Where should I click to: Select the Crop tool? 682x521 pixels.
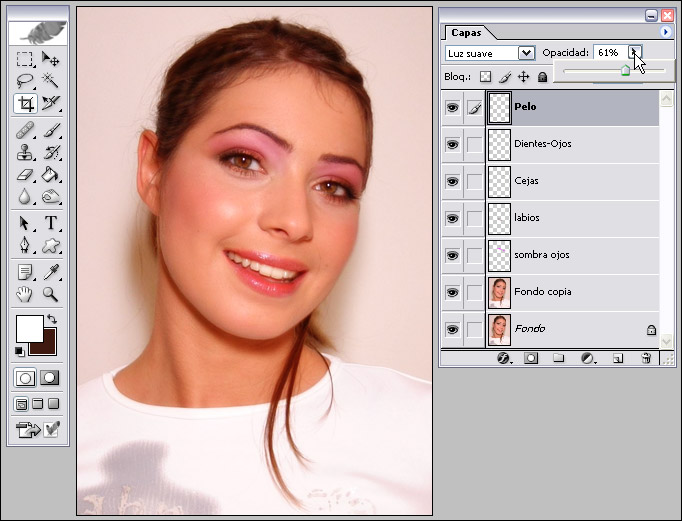pyautogui.click(x=26, y=103)
